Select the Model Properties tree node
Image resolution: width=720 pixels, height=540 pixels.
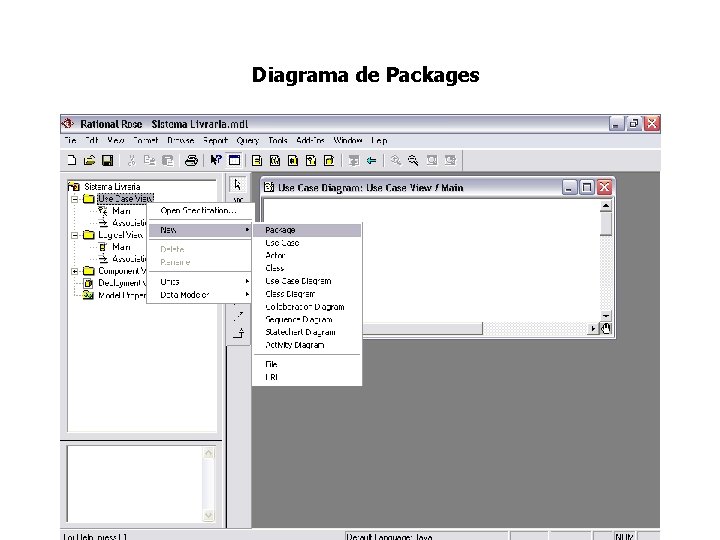[x=122, y=295]
